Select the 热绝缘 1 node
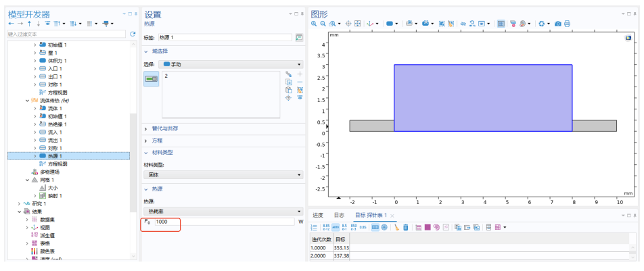 57,124
